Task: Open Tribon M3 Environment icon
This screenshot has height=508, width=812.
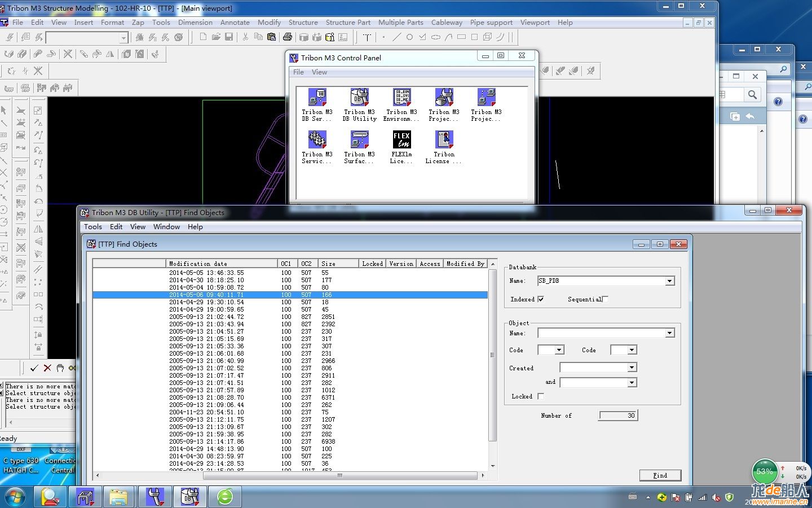Action: pos(401,105)
